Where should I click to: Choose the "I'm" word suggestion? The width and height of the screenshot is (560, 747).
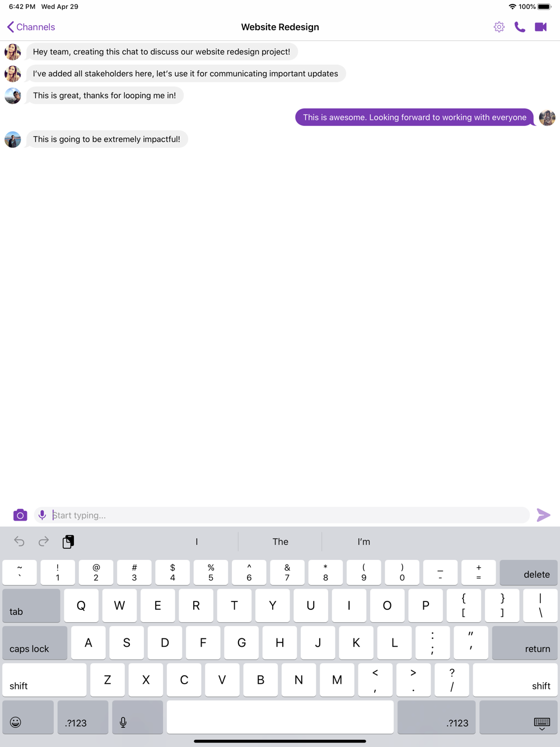click(364, 541)
